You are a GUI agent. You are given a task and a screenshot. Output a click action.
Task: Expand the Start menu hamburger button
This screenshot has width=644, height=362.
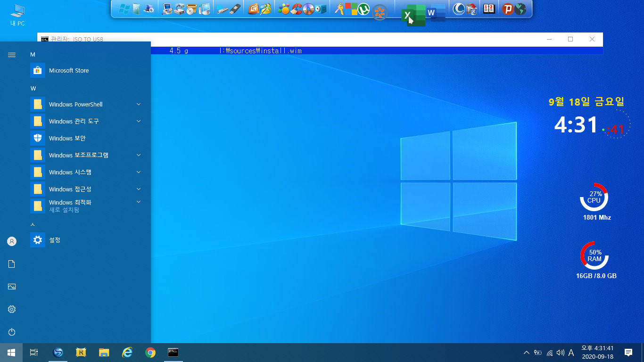coord(12,55)
